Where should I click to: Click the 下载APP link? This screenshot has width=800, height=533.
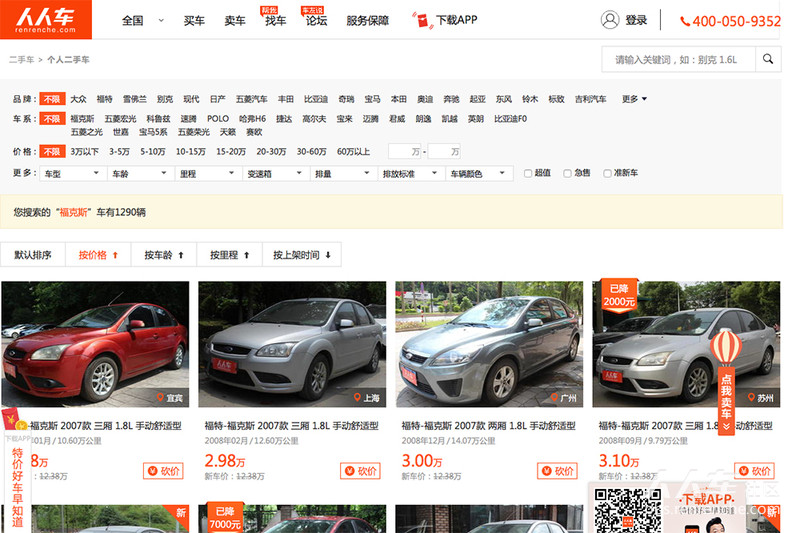tap(457, 20)
